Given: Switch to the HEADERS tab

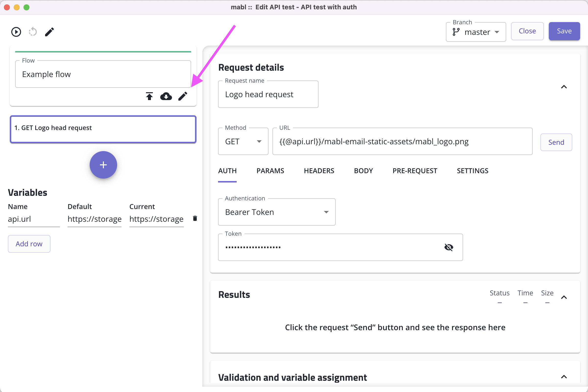Looking at the screenshot, I should tap(319, 171).
